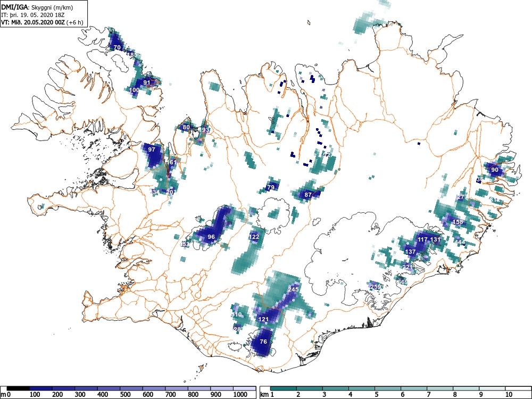Click the map value 444
Viewport: 532px width, 399px height.
[460, 242]
